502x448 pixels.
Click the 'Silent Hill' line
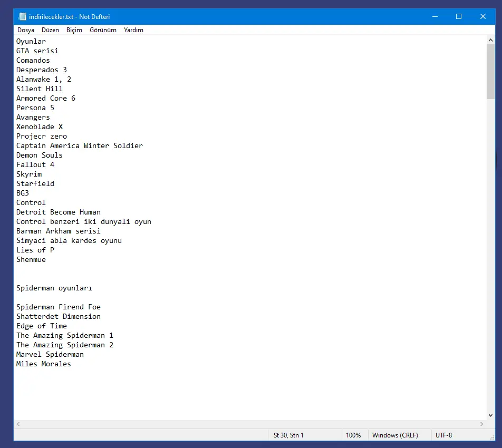[40, 89]
